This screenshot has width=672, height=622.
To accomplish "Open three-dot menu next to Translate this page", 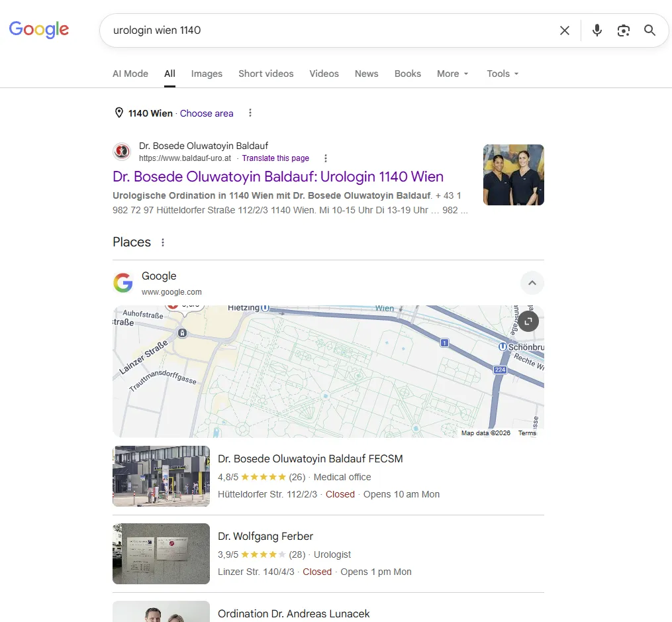I will [x=326, y=158].
